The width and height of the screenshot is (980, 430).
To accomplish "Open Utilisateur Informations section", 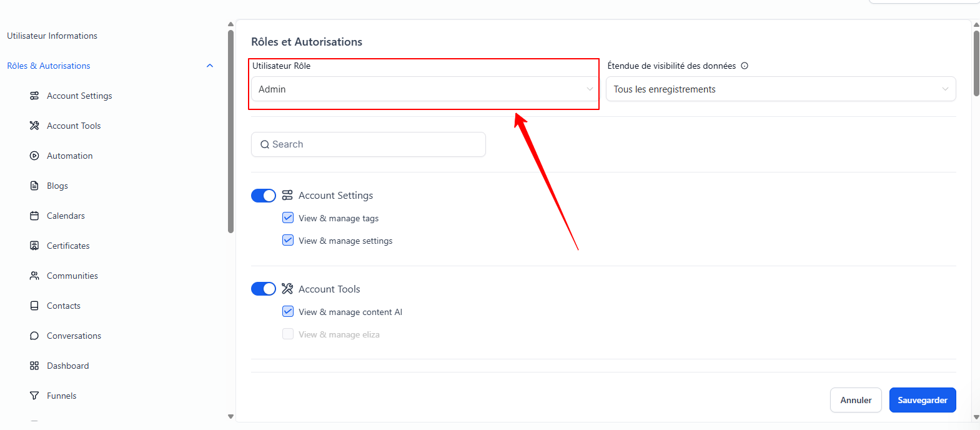I will pyautogui.click(x=52, y=36).
